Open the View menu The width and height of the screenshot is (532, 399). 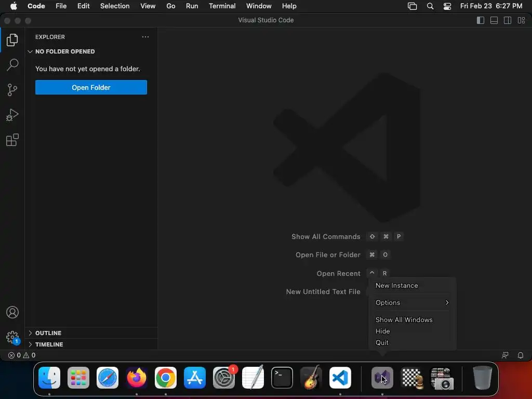(148, 6)
